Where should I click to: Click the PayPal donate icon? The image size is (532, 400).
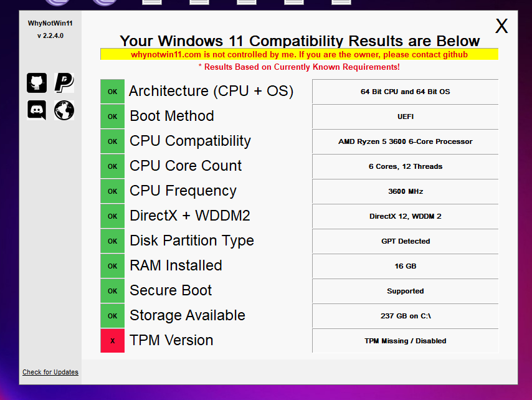click(x=64, y=82)
